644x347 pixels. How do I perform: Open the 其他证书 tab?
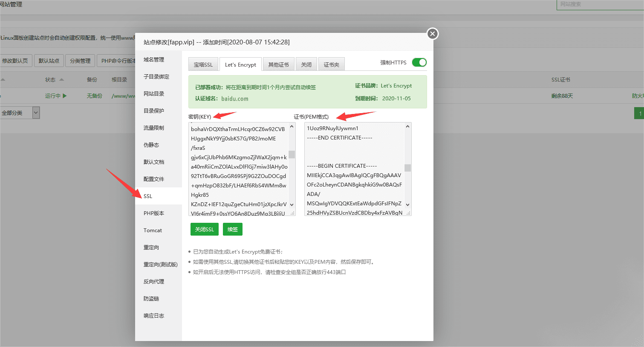(x=278, y=64)
